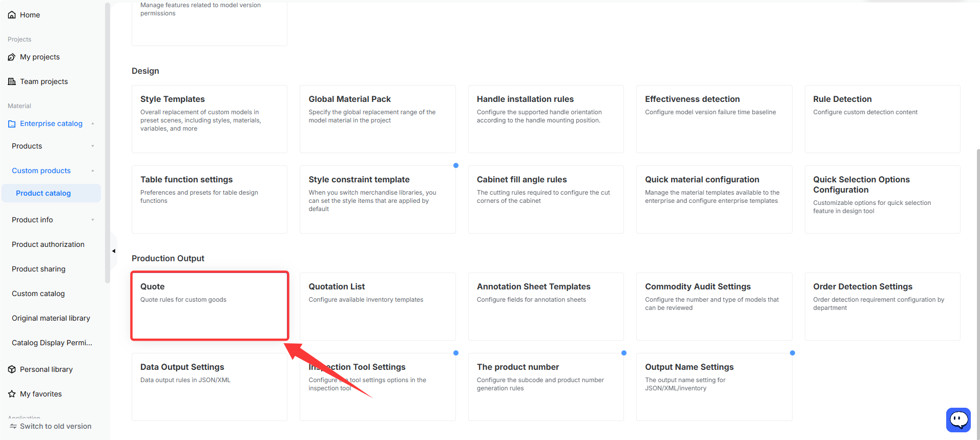Screen dimensions: 980x440
Task: Collapse the sidebar with the arrow handle
Action: coord(114,251)
